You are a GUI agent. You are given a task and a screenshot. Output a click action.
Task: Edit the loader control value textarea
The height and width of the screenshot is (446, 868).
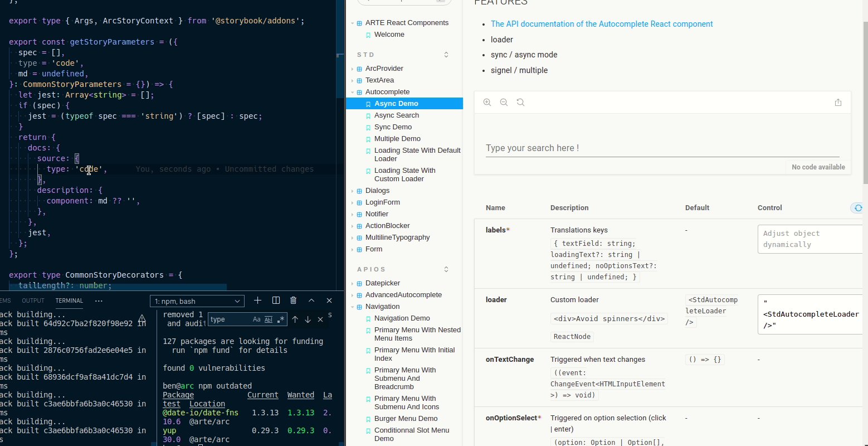tap(810, 314)
